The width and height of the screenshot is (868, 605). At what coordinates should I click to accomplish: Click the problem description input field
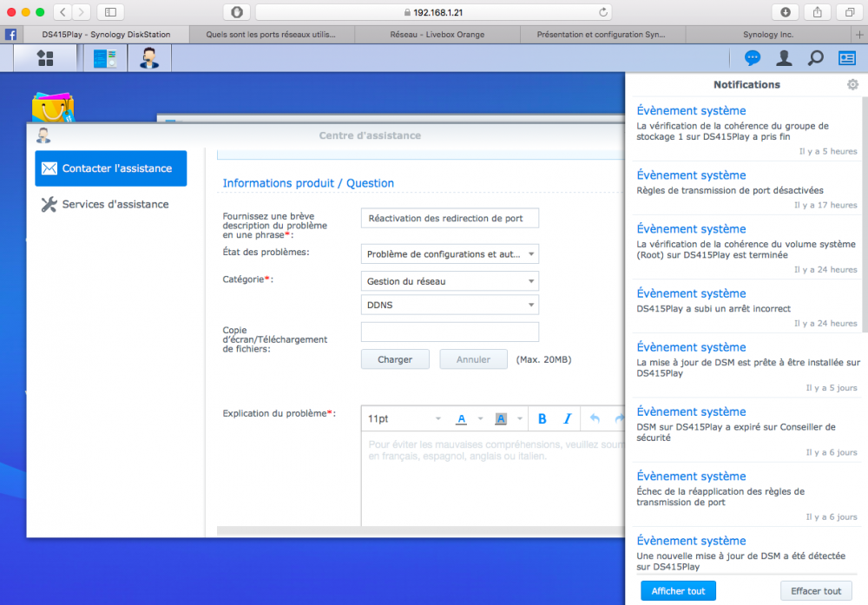coord(450,218)
